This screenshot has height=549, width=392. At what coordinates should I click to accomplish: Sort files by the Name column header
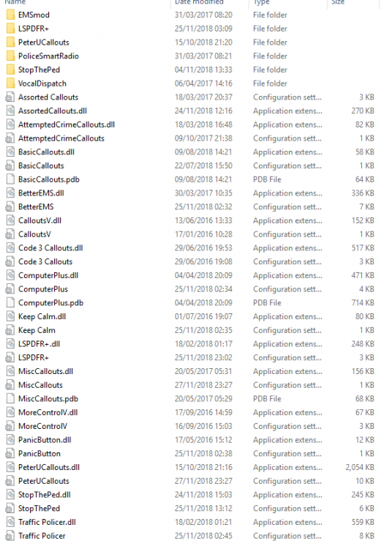click(x=15, y=2)
